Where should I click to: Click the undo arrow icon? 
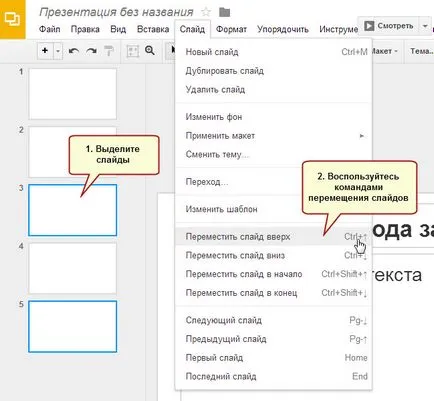coord(74,51)
